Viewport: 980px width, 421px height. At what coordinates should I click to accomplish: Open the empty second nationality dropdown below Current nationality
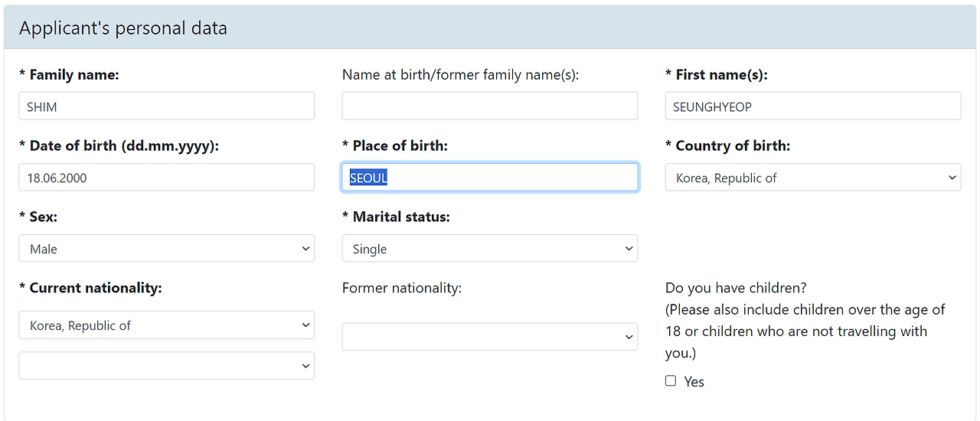point(166,366)
